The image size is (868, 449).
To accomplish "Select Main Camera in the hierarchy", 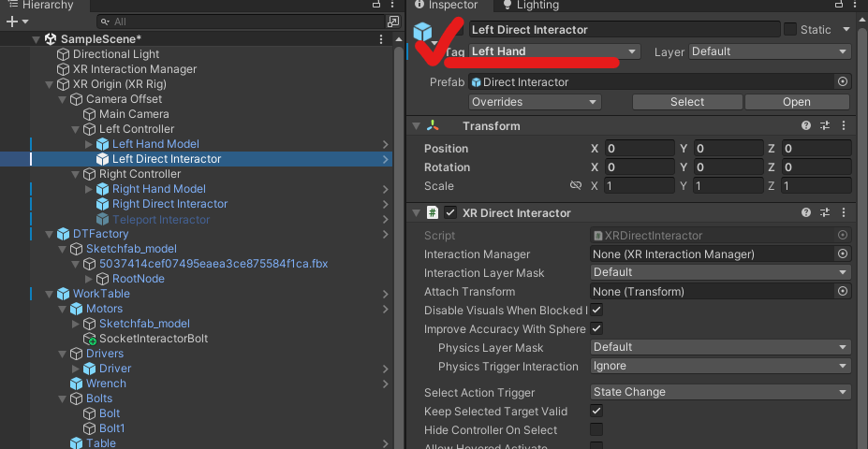I will click(x=134, y=114).
